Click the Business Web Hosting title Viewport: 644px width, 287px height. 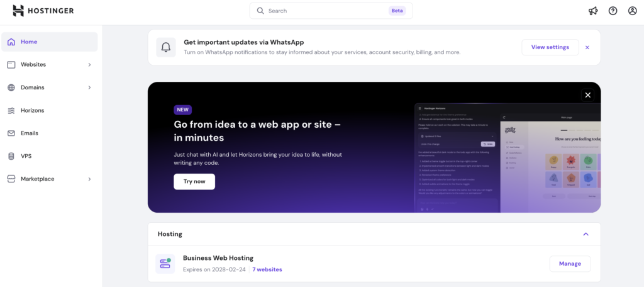(x=218, y=258)
